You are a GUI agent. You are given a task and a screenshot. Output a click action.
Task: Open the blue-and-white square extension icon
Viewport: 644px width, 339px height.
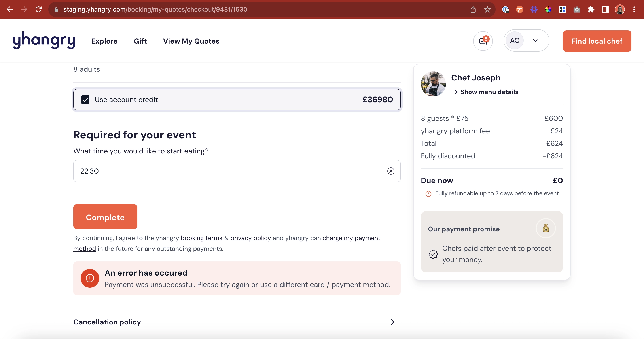point(563,9)
